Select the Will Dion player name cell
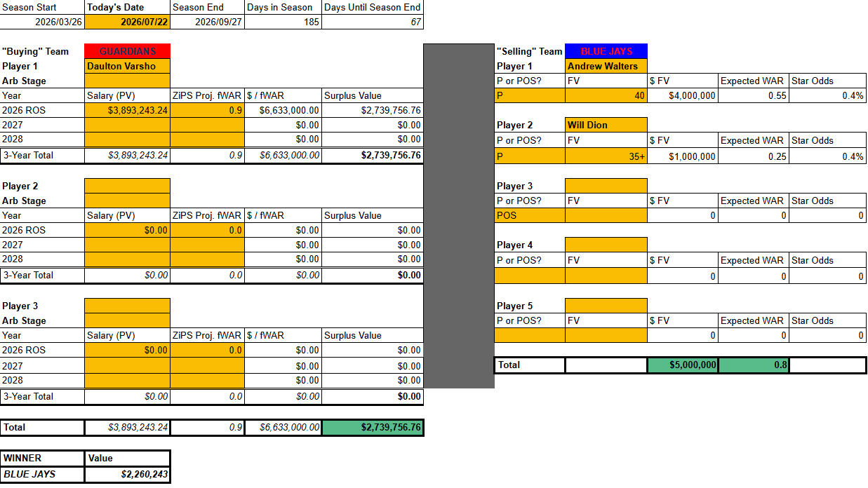 coord(606,125)
